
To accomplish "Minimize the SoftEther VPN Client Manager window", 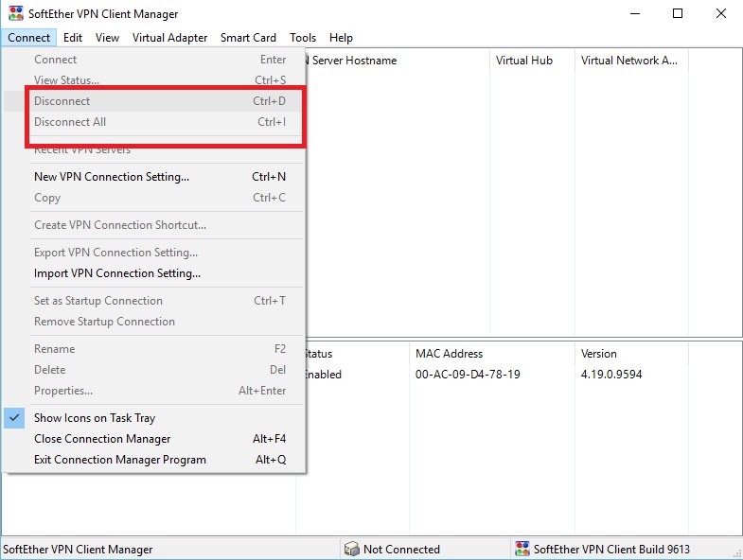I will point(635,13).
